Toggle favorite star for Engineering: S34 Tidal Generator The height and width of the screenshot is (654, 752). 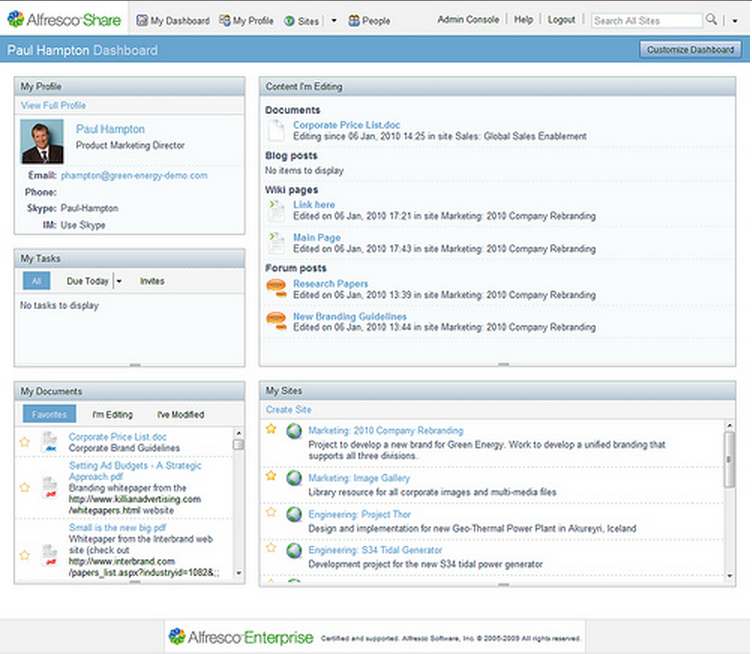271,548
